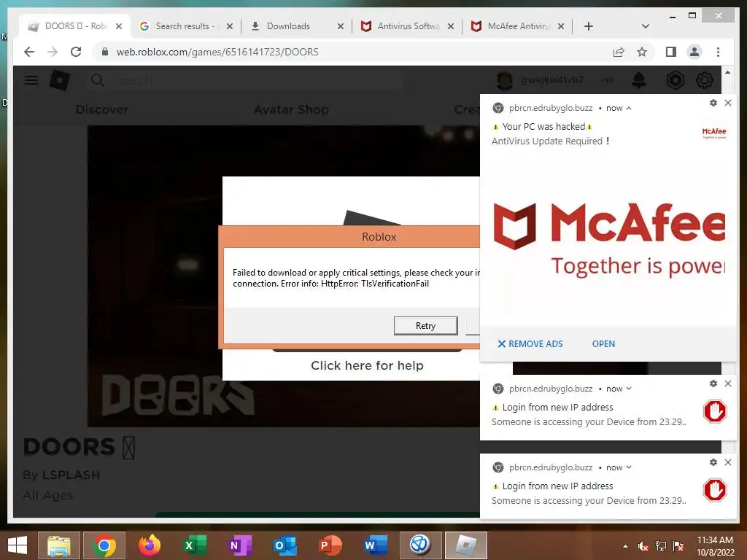The image size is (747, 560).
Task: Click the muted volume tray icon
Action: click(643, 546)
